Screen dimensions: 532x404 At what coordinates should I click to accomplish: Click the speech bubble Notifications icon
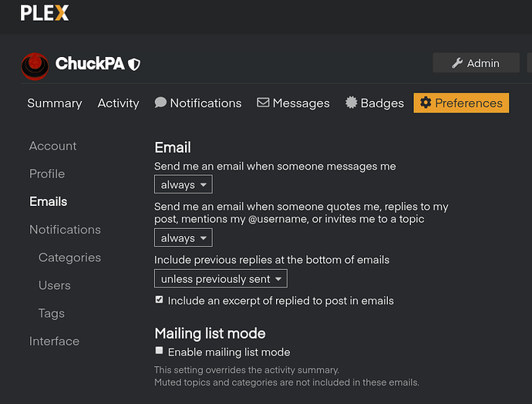160,103
